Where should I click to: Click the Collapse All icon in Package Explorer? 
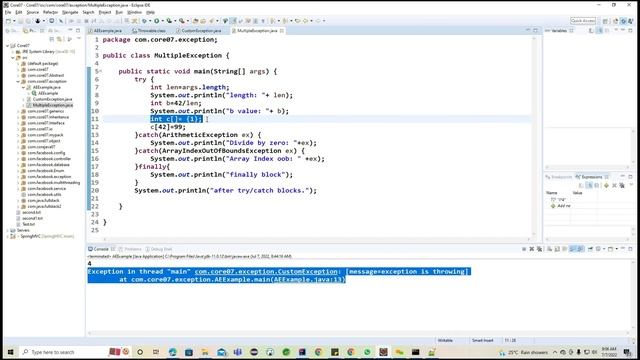(51, 39)
